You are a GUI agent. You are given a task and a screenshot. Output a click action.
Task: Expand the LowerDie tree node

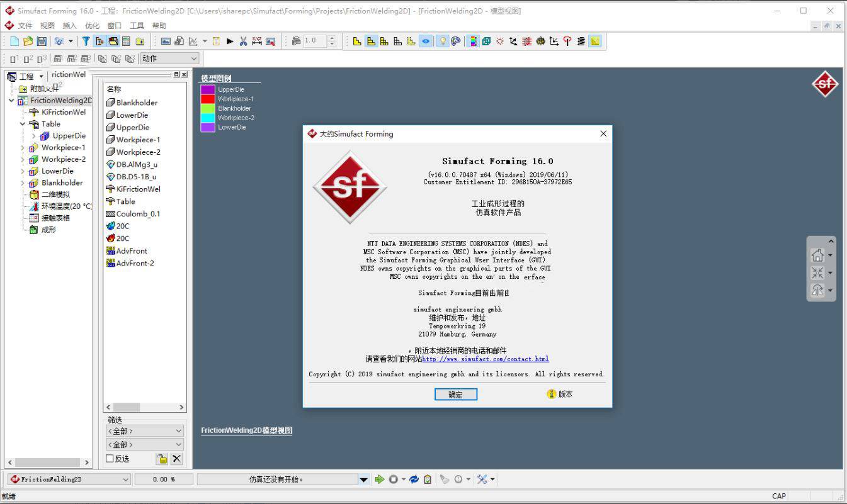(x=23, y=171)
